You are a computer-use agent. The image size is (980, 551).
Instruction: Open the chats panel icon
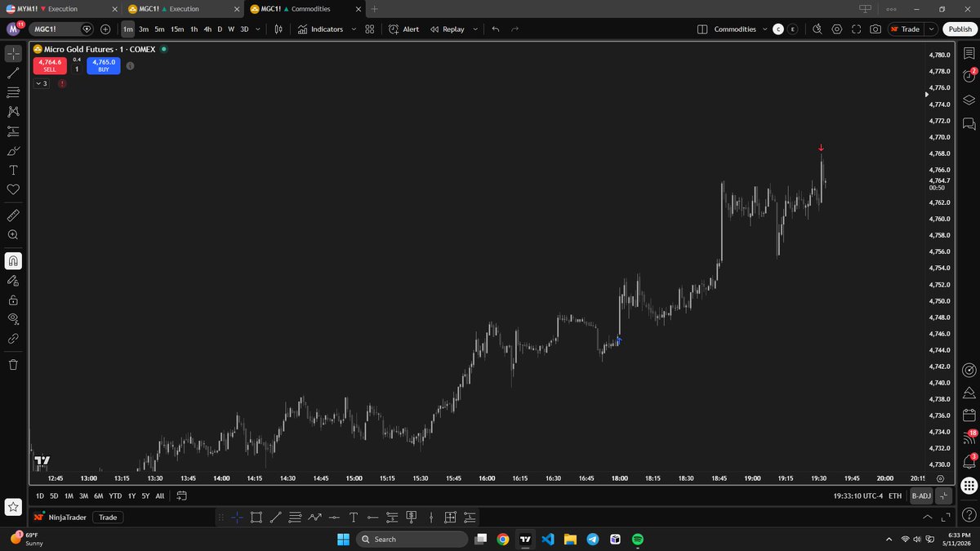(x=969, y=123)
